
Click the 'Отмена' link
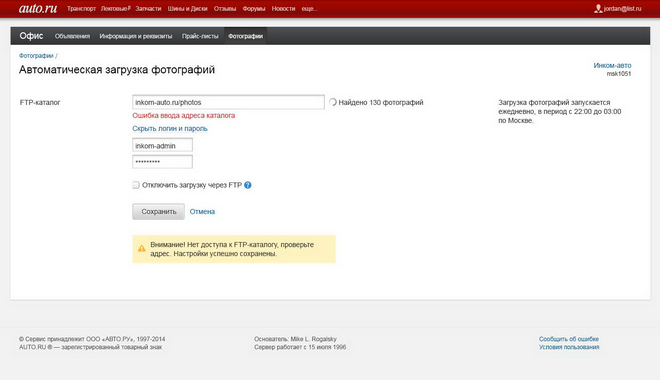pos(202,212)
